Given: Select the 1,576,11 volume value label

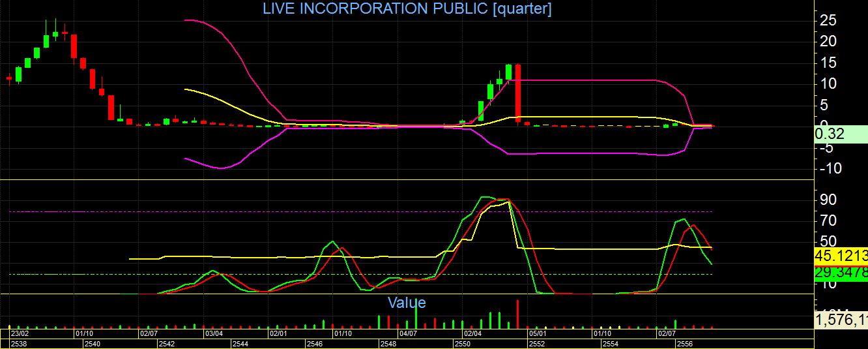Looking at the screenshot, I should pyautogui.click(x=841, y=320).
